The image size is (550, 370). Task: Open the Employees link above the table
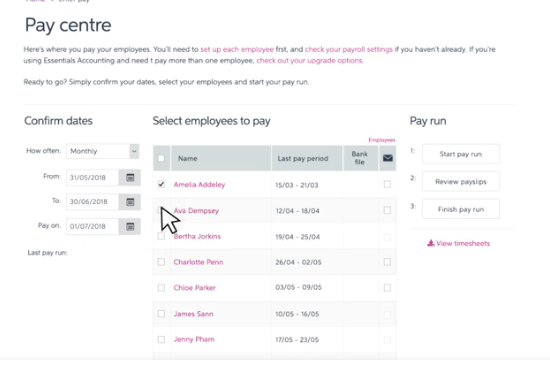click(x=382, y=140)
